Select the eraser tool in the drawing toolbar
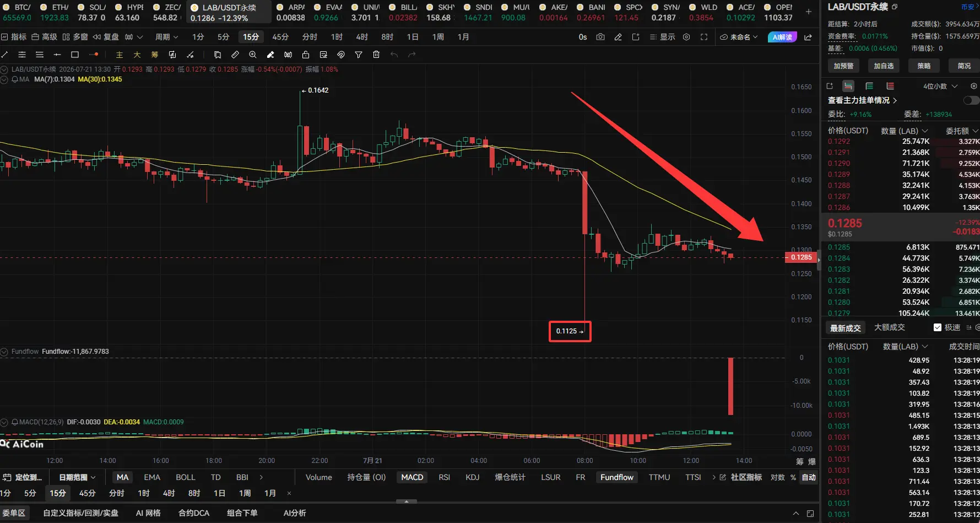 [x=270, y=55]
